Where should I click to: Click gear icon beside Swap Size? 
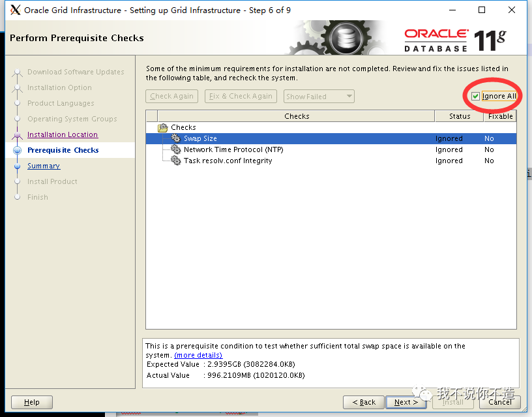coord(176,138)
